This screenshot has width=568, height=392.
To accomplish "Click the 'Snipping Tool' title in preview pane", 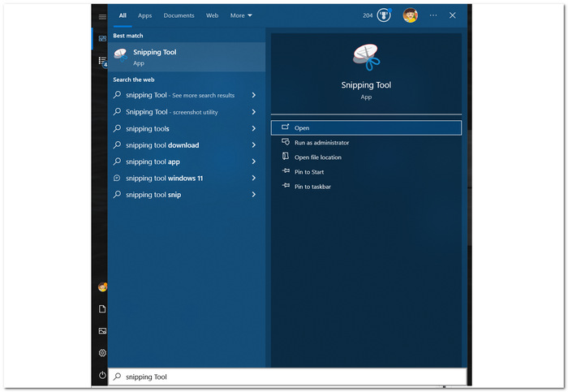I will (x=366, y=85).
